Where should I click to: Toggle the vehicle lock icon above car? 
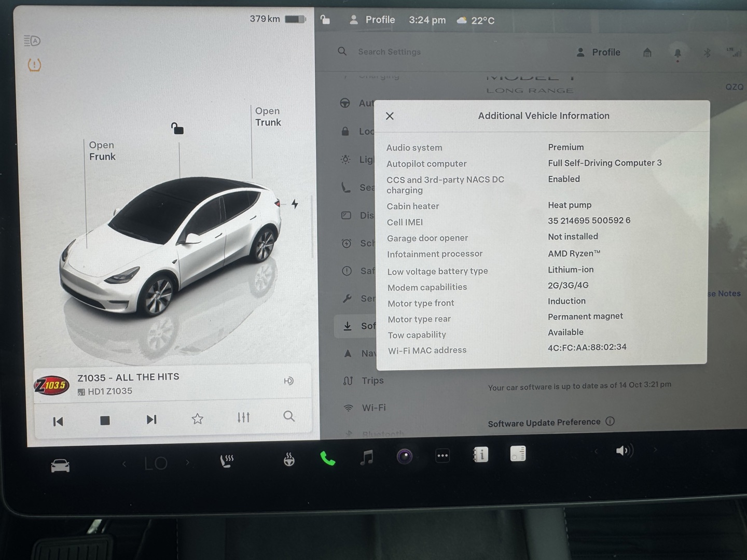point(177,128)
